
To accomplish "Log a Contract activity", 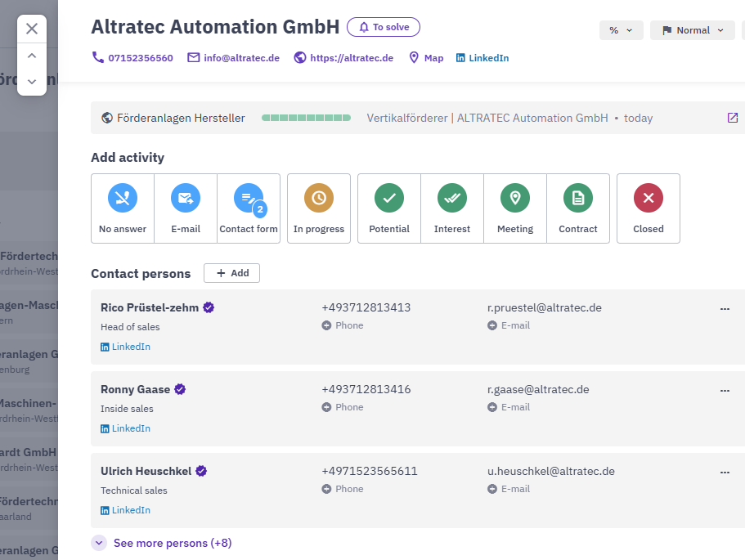I will point(578,208).
